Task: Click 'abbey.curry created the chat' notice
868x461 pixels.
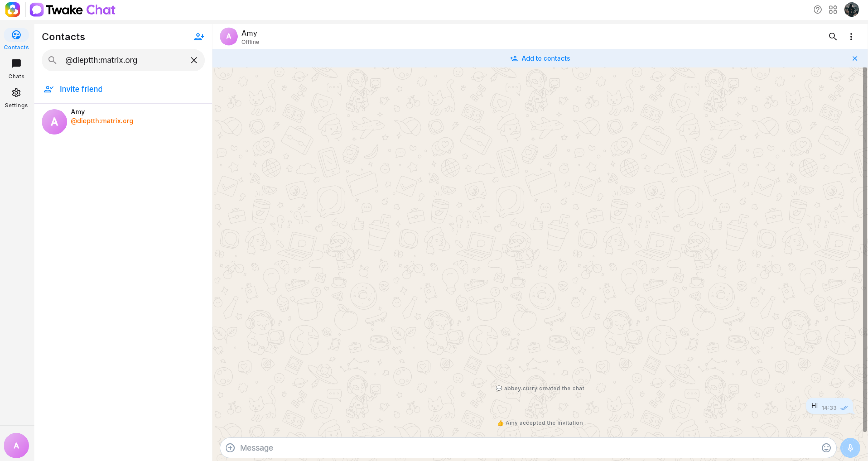Action: 540,388
